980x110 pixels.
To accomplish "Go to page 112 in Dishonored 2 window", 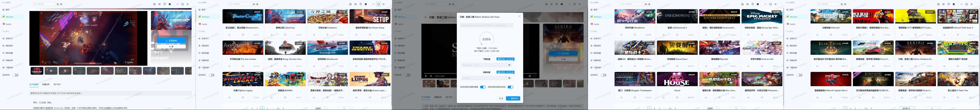I will [670, 109].
